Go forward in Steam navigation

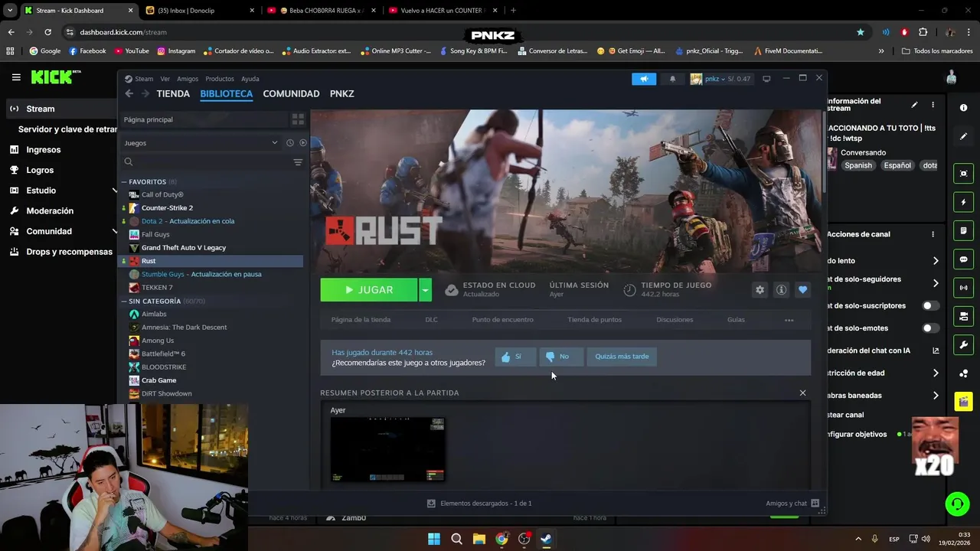point(145,93)
